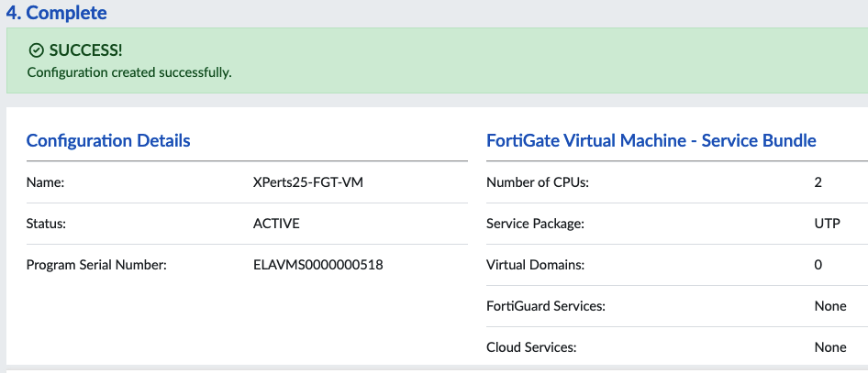
Task: Click 'FortiGate Virtual Machine - Service Bundle' heading
Action: pyautogui.click(x=651, y=140)
